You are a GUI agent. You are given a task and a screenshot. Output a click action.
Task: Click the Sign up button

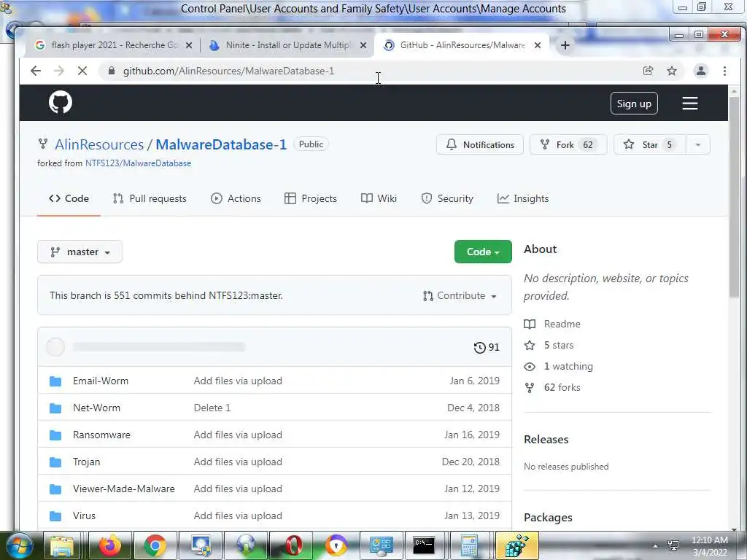(634, 104)
